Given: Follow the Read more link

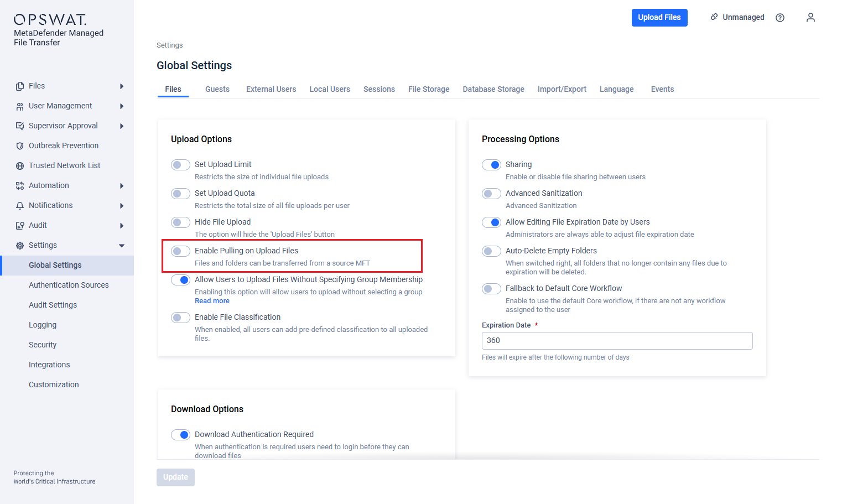Looking at the screenshot, I should 212,301.
